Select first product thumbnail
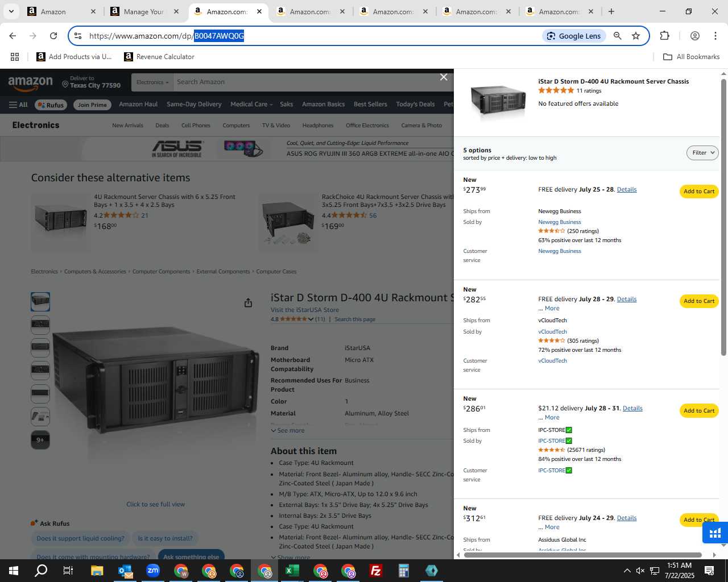 40,302
